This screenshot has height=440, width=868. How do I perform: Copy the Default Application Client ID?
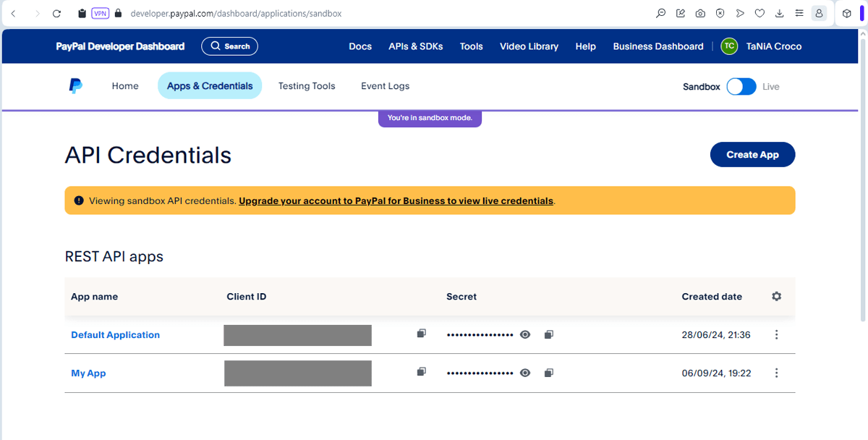click(420, 331)
